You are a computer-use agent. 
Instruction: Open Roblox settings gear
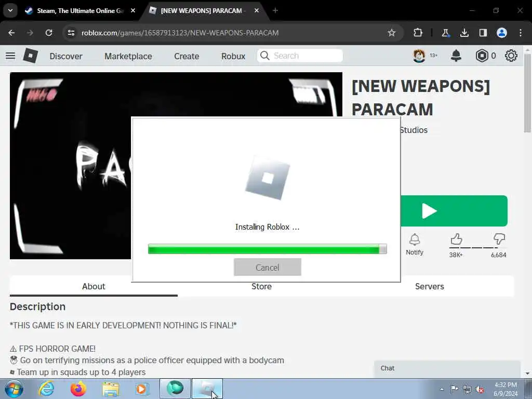point(511,56)
